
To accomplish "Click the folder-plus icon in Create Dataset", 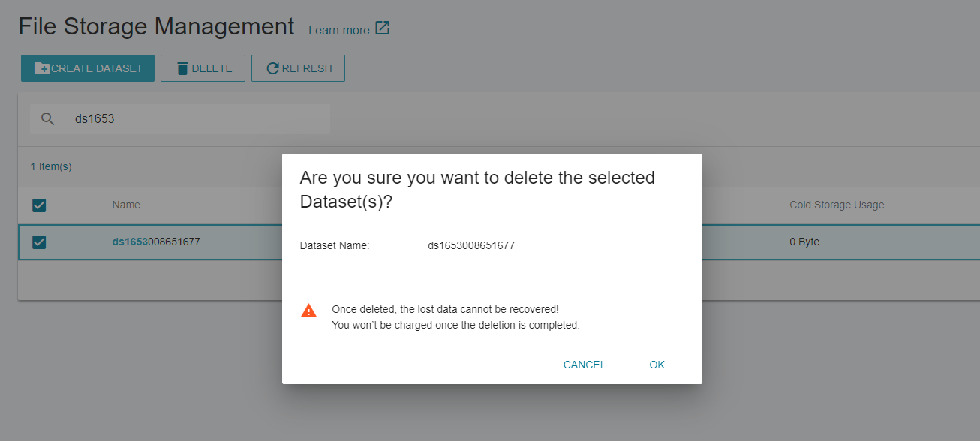I will (42, 68).
